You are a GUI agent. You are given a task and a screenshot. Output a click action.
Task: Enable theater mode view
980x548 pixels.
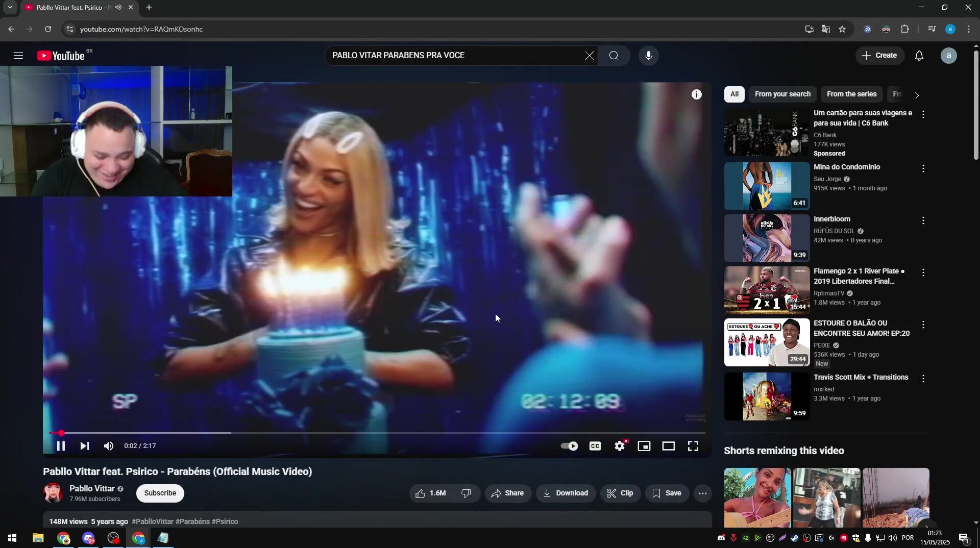(669, 446)
